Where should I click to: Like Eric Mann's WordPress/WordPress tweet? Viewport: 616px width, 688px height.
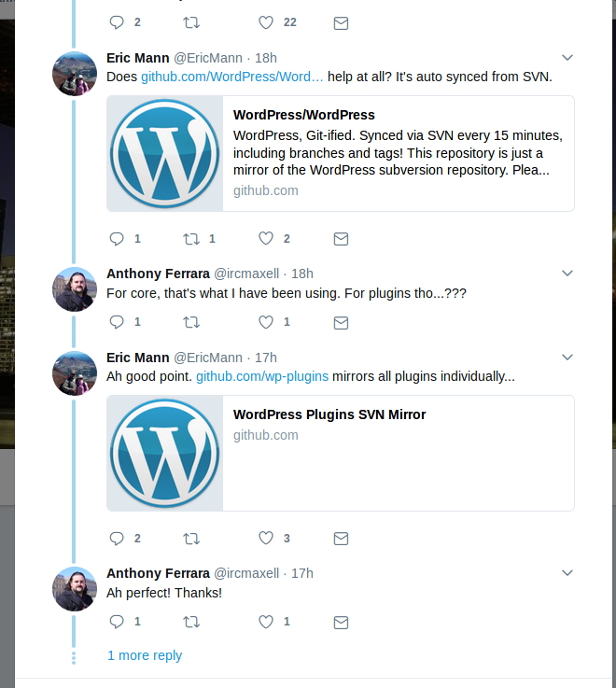point(266,239)
